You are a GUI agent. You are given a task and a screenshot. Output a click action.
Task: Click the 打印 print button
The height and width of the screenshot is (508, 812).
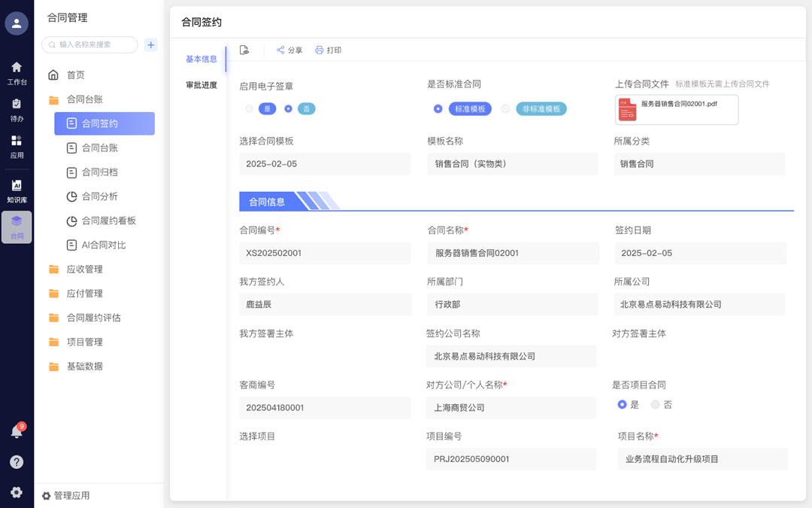tap(328, 50)
